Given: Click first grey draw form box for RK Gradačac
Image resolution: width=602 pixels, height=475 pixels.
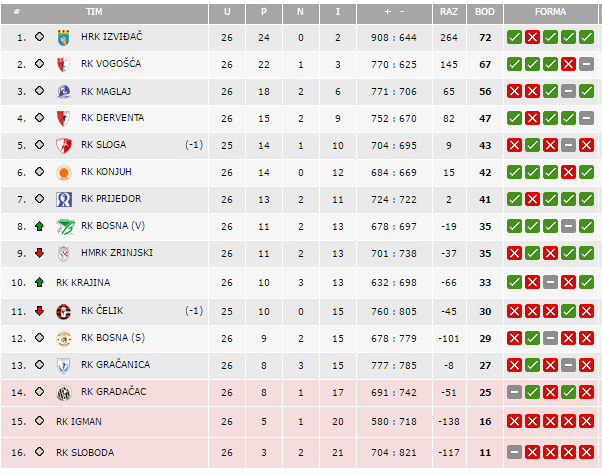Looking at the screenshot, I should (514, 392).
